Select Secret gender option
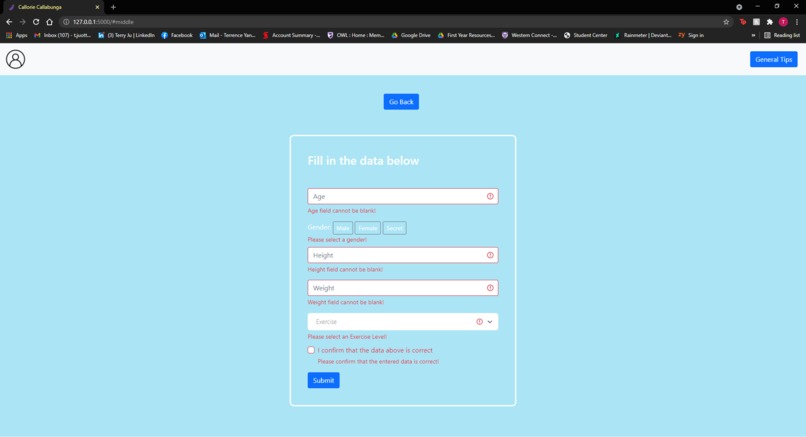Image resolution: width=806 pixels, height=437 pixels. click(x=394, y=228)
